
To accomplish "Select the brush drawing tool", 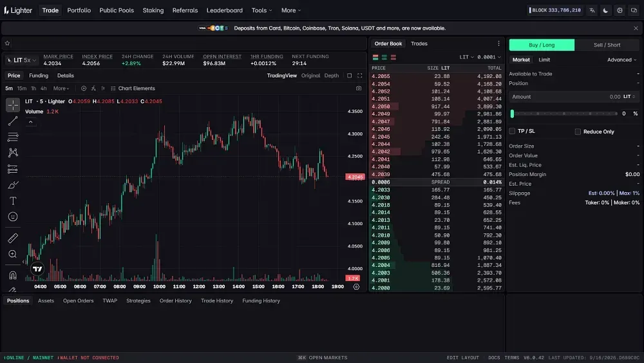I will (x=13, y=185).
